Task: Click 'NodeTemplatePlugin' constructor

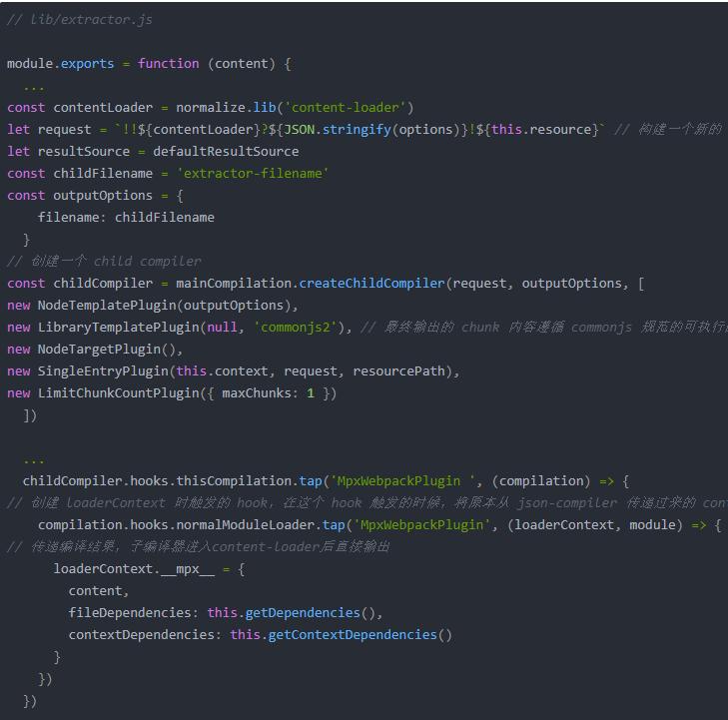Action: tap(107, 306)
